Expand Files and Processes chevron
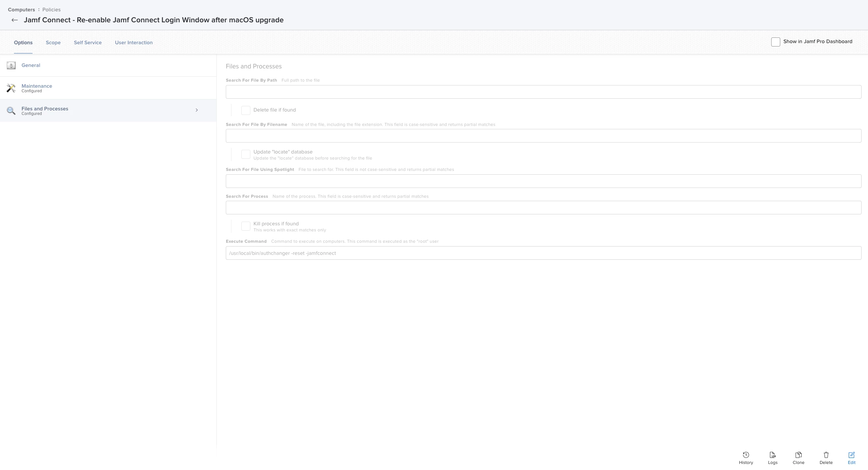 click(x=197, y=110)
